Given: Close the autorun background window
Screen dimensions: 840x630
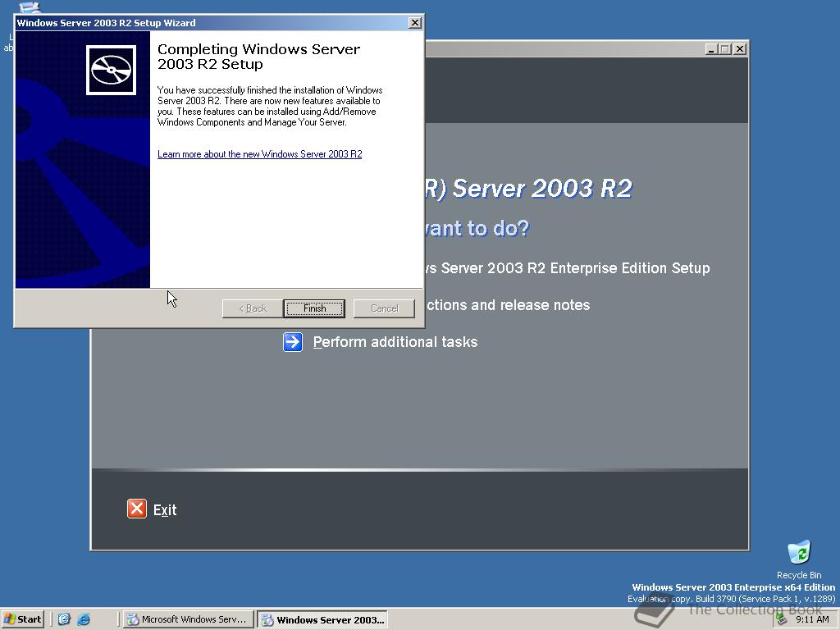Looking at the screenshot, I should pyautogui.click(x=740, y=48).
